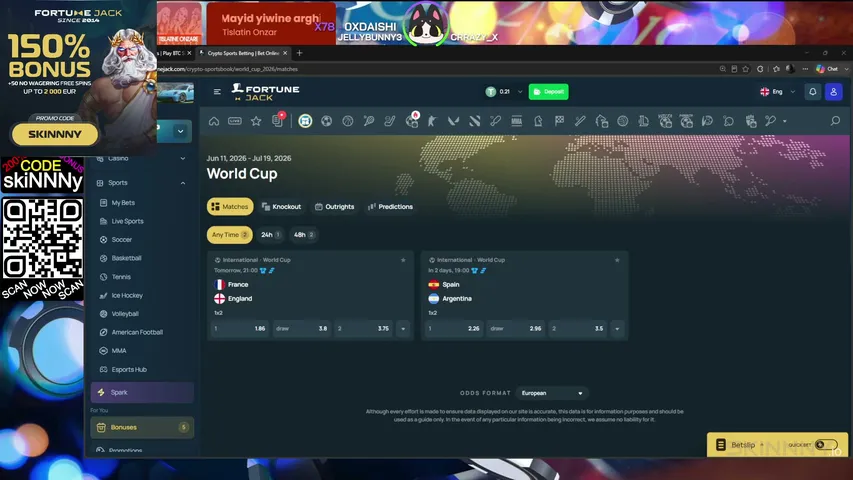
Task: Click the home icon in the sports icon bar
Action: click(x=214, y=121)
